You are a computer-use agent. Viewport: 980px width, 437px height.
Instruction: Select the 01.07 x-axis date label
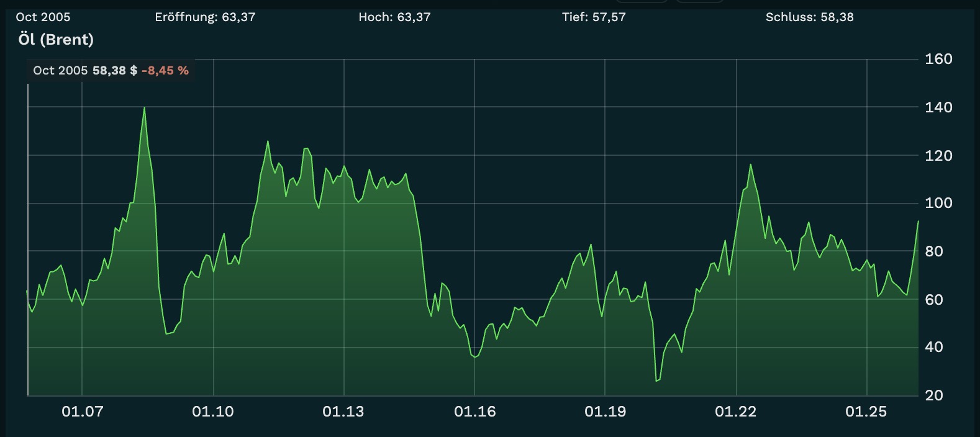pyautogui.click(x=83, y=412)
